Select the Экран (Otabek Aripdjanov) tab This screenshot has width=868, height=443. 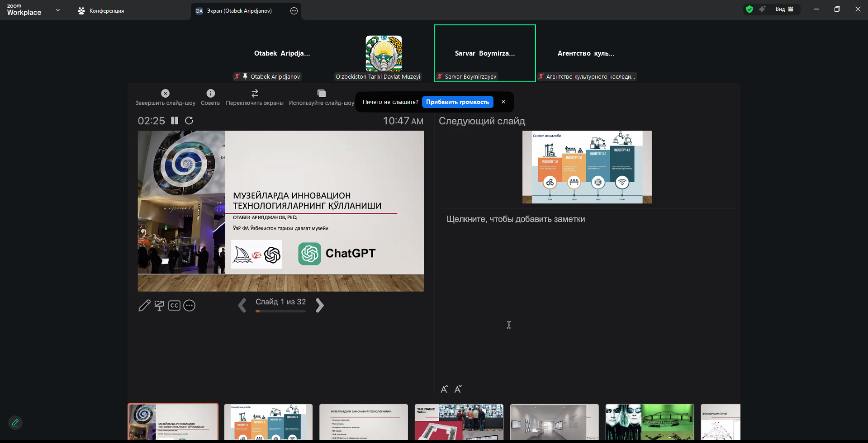[x=239, y=11]
